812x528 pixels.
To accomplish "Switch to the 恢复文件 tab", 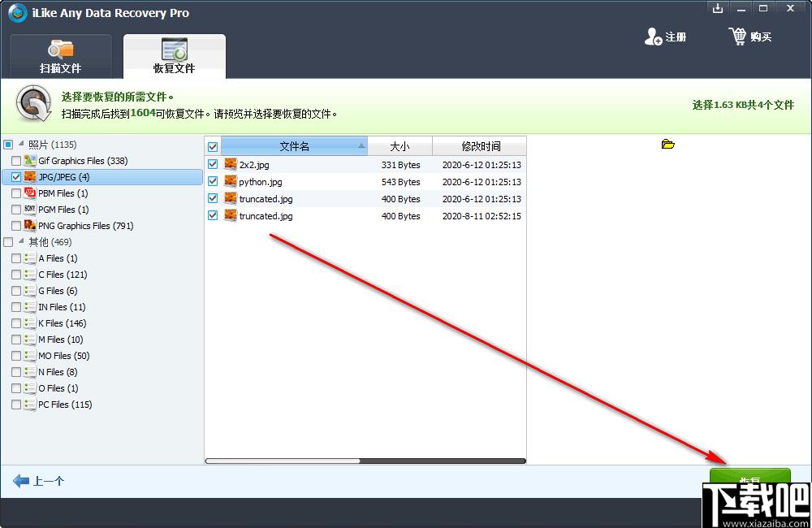I will tap(174, 57).
